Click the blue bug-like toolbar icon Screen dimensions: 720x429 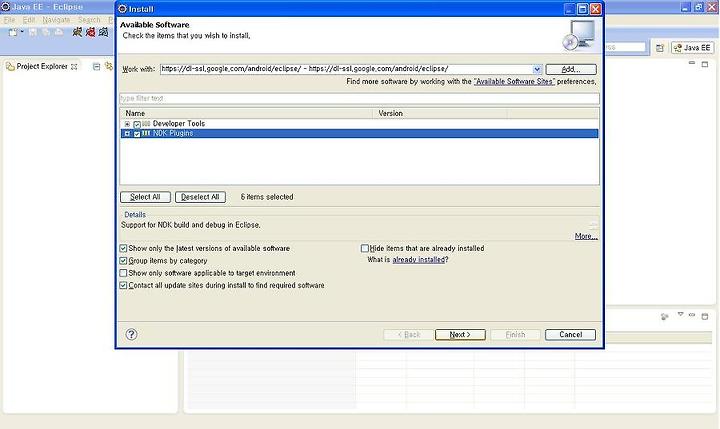[x=104, y=32]
